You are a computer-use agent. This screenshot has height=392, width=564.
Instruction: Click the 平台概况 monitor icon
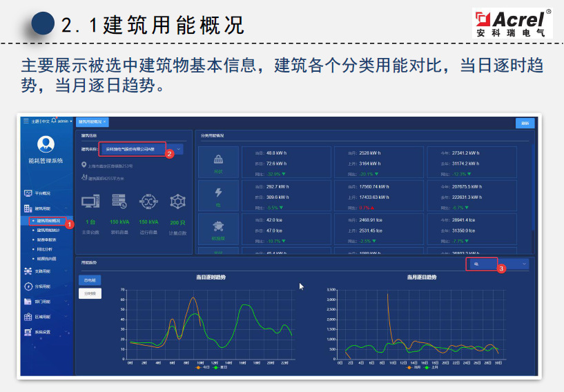pyautogui.click(x=28, y=193)
